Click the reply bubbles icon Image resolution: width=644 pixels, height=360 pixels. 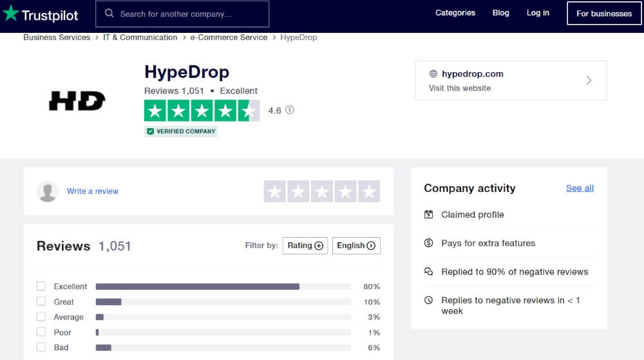click(428, 271)
